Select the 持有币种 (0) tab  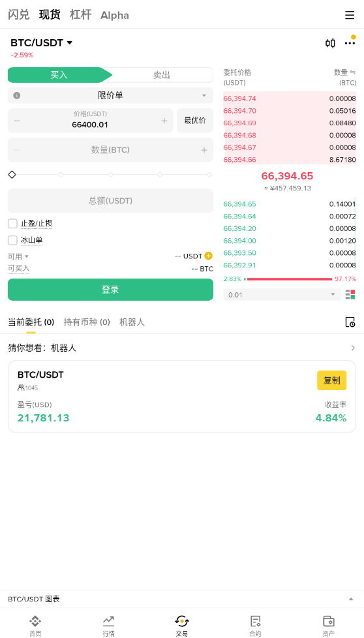point(87,322)
